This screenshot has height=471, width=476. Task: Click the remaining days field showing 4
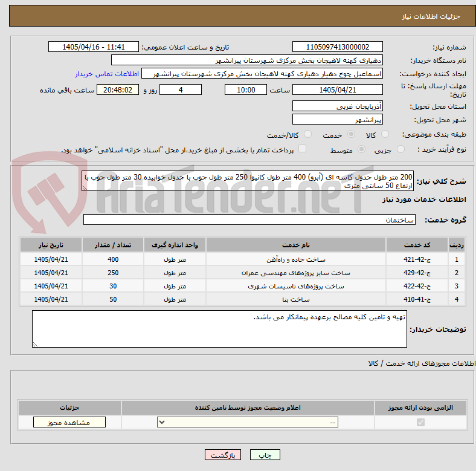pyautogui.click(x=181, y=89)
